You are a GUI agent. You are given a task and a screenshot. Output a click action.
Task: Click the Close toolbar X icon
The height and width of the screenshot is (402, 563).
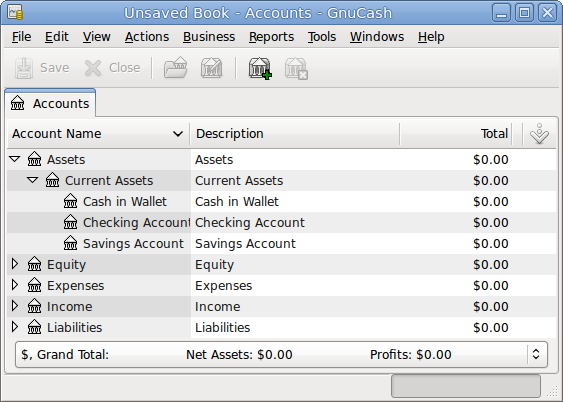coord(93,68)
